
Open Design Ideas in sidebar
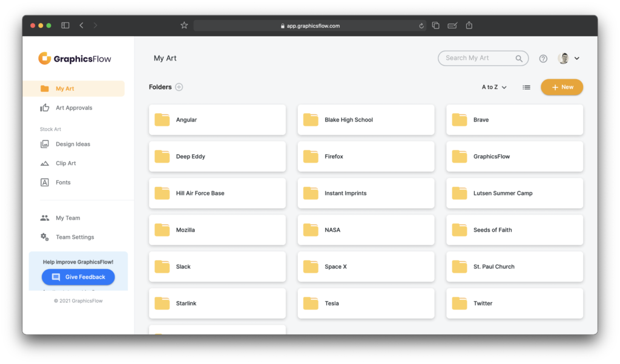tap(73, 144)
